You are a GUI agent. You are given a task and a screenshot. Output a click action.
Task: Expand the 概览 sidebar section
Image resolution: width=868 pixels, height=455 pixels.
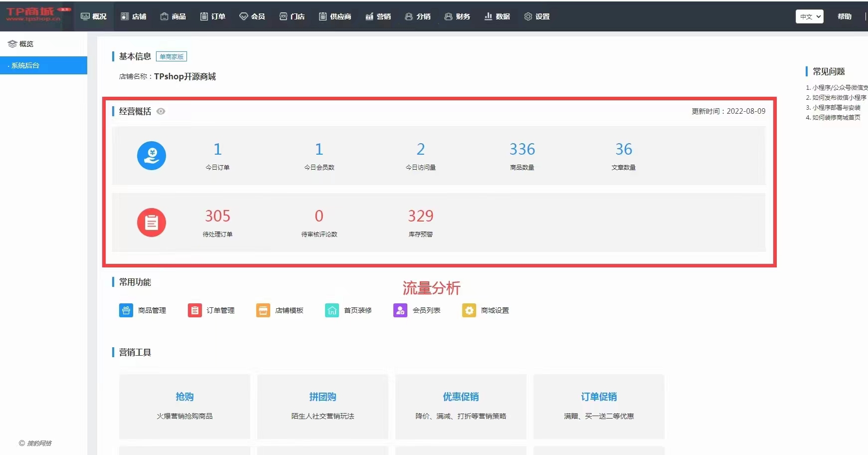click(21, 44)
